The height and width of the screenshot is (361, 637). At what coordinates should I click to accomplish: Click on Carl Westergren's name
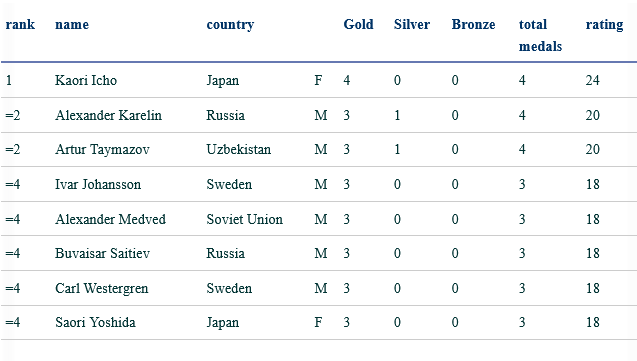pyautogui.click(x=102, y=288)
